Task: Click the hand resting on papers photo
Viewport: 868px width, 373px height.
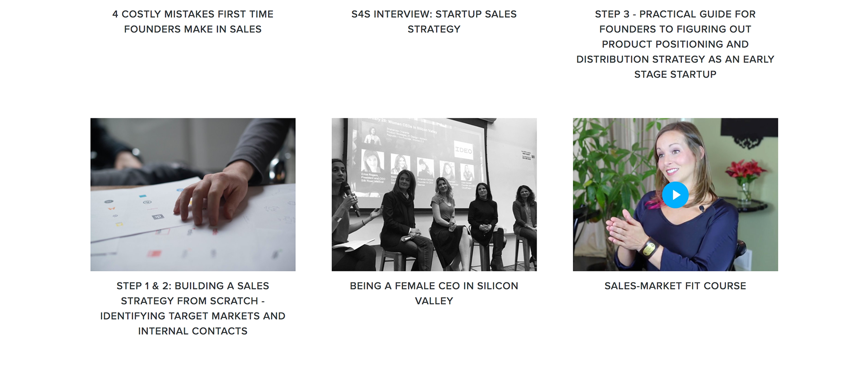Action: point(193,195)
